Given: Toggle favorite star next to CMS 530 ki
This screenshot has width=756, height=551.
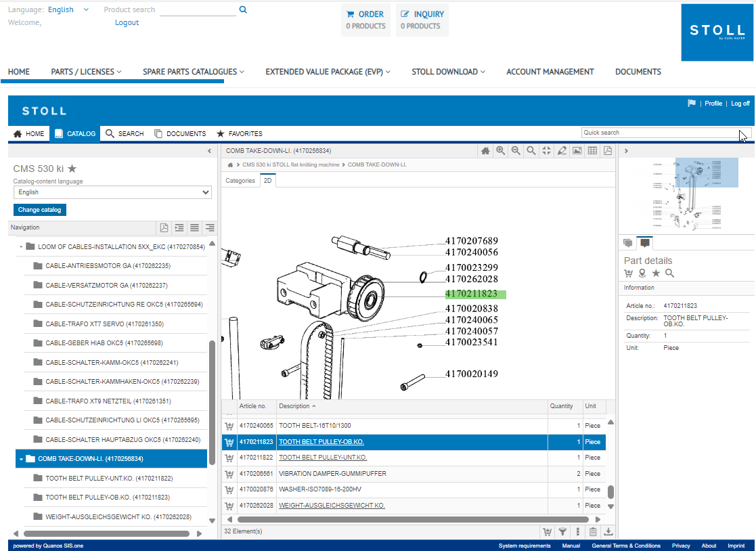Looking at the screenshot, I should (72, 169).
